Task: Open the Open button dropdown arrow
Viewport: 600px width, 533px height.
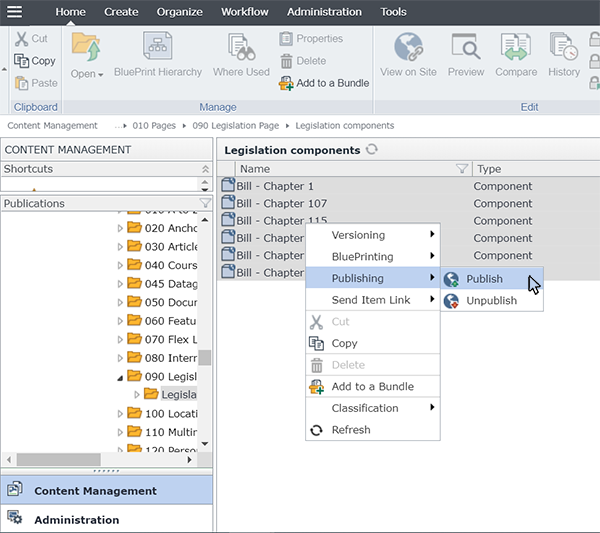Action: pos(100,74)
